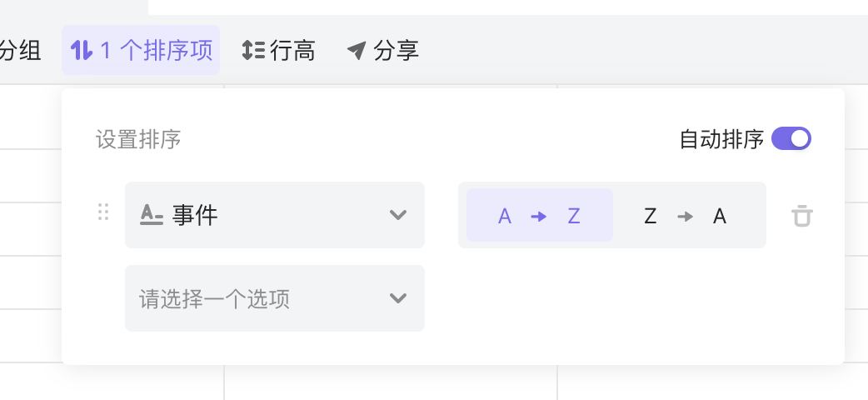Toggle the 自动排序 switch off
Viewport: 868px width, 400px height.
791,139
